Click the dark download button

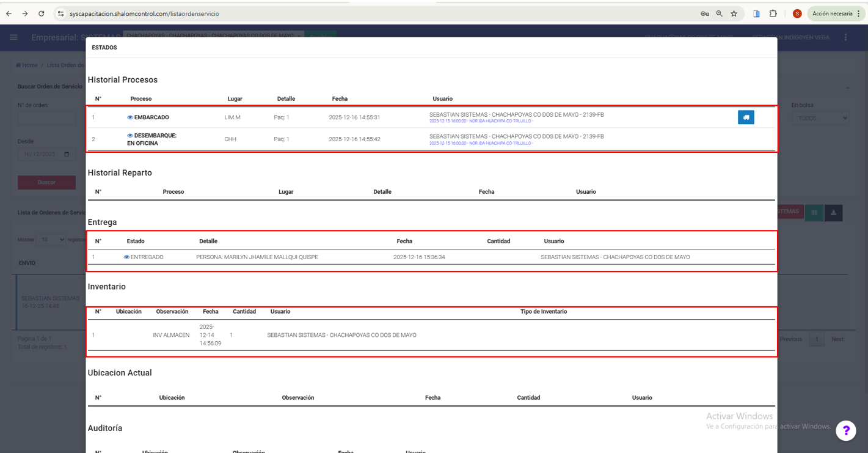[x=833, y=213]
